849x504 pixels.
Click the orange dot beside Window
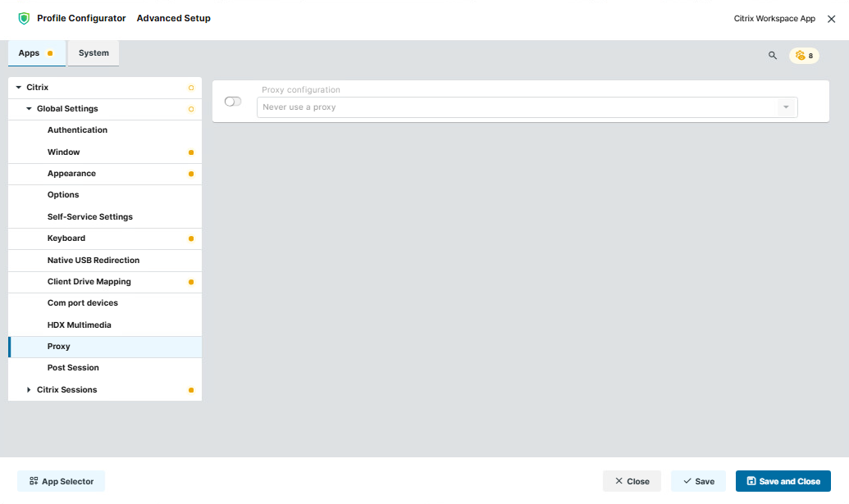point(191,152)
